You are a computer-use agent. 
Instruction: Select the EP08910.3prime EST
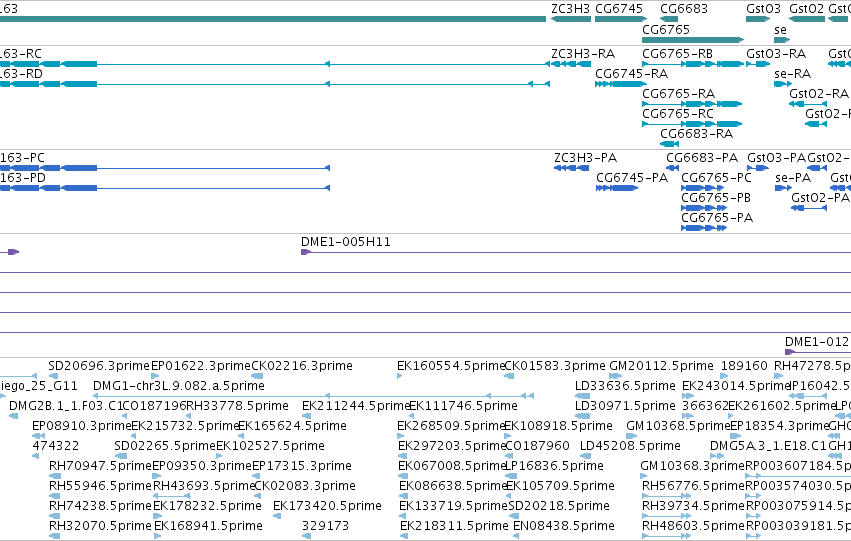coord(38,436)
